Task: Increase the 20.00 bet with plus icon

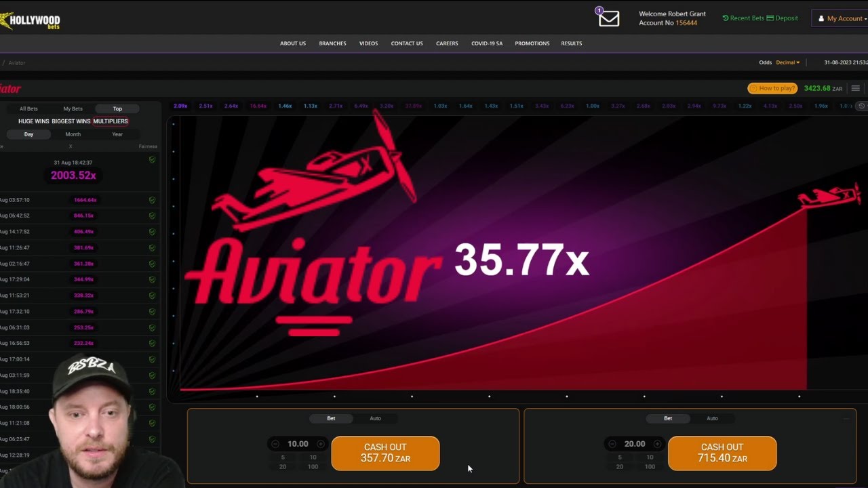Action: pyautogui.click(x=657, y=444)
